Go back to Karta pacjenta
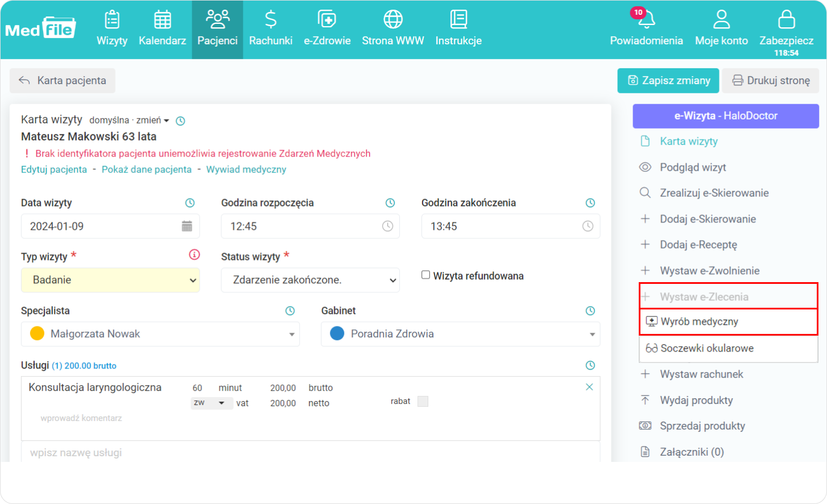The image size is (827, 504). tap(63, 81)
